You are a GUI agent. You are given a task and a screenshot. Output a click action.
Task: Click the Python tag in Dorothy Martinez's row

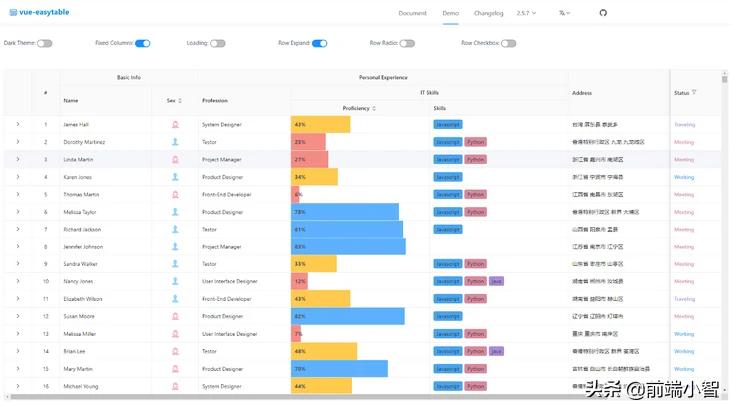tap(476, 142)
